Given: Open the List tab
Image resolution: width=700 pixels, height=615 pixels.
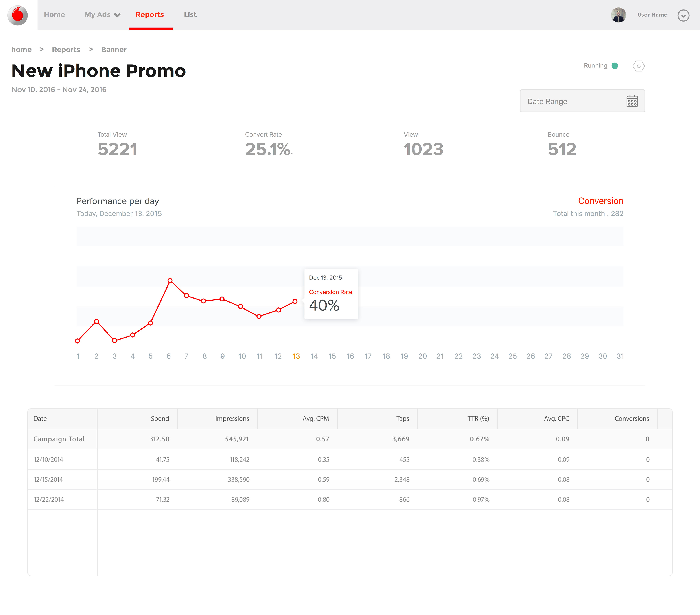Looking at the screenshot, I should click(x=190, y=15).
